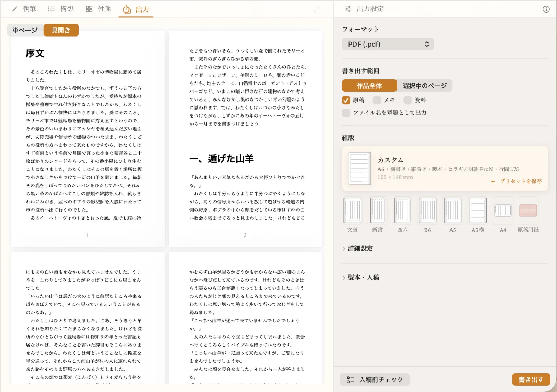The image size is (557, 392).
Task: Choose the B6 layout preset icon
Action: [x=427, y=210]
